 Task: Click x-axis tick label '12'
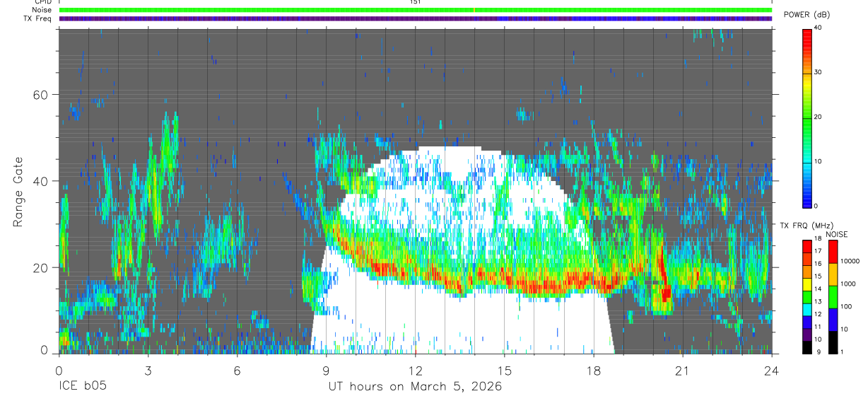[x=415, y=371]
